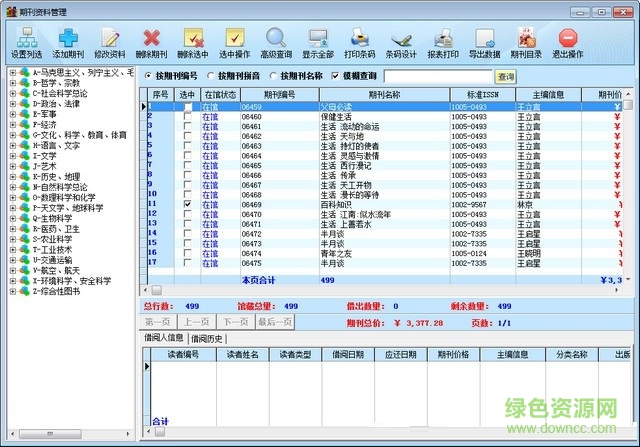Click 报表打印 report print icon
This screenshot has height=447, width=640.
pos(443,43)
